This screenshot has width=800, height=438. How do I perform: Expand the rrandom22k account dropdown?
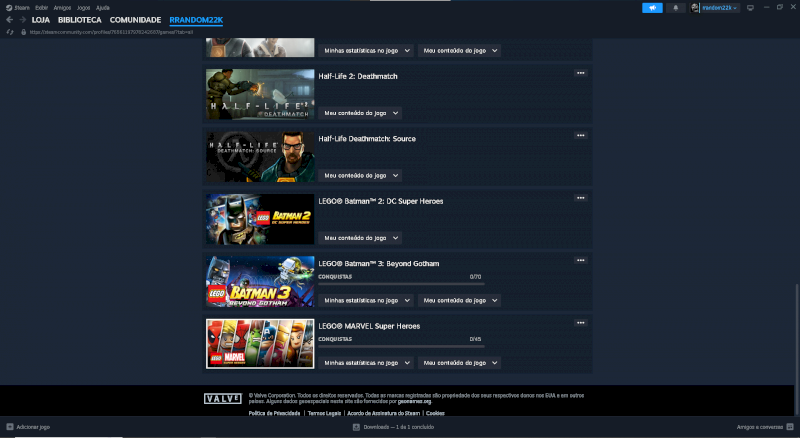click(719, 8)
